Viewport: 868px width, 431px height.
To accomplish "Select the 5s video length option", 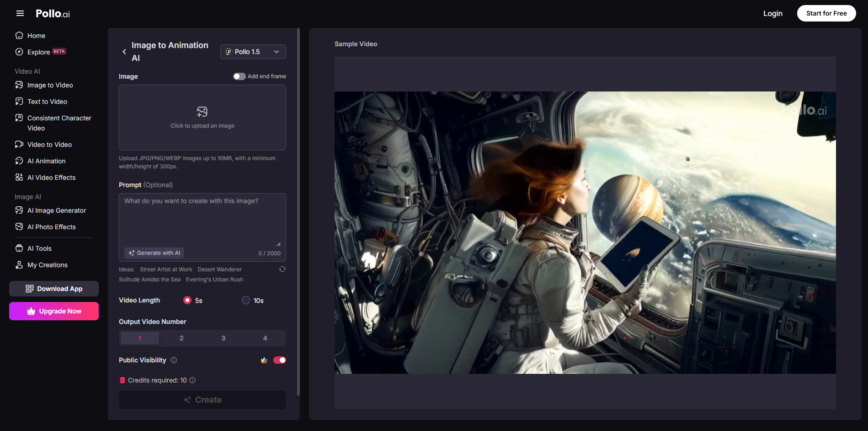I will pyautogui.click(x=187, y=300).
